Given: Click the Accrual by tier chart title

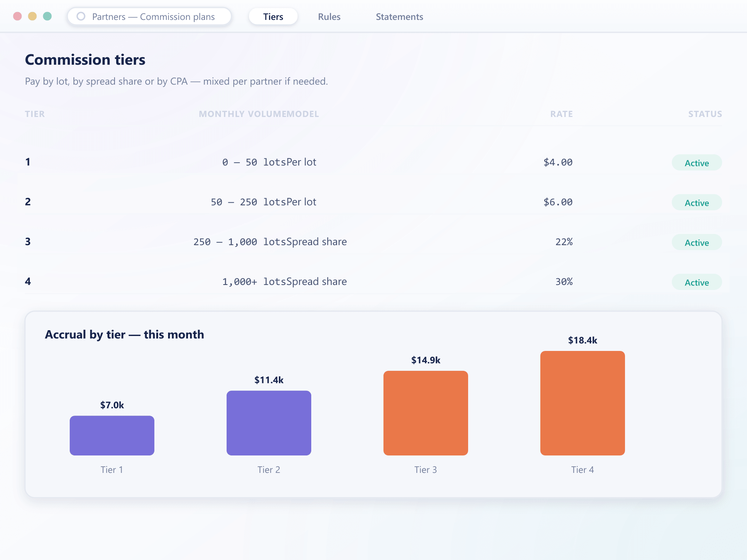Looking at the screenshot, I should (124, 334).
